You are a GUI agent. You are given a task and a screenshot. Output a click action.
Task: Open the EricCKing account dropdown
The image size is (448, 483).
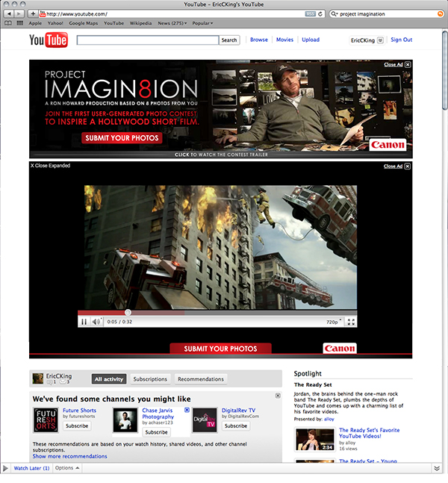tap(380, 40)
